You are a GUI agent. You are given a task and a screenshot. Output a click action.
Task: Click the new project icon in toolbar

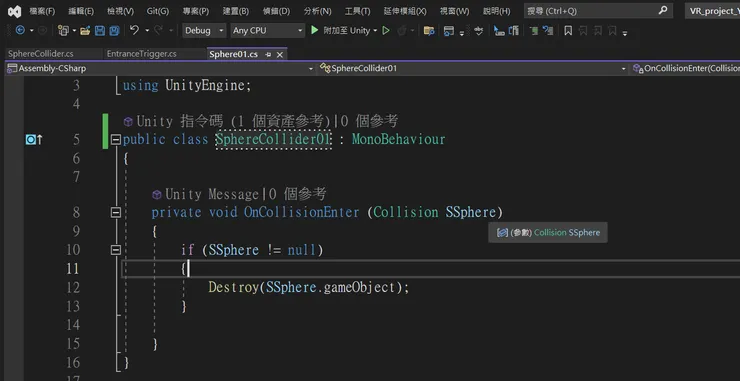[x=63, y=31]
